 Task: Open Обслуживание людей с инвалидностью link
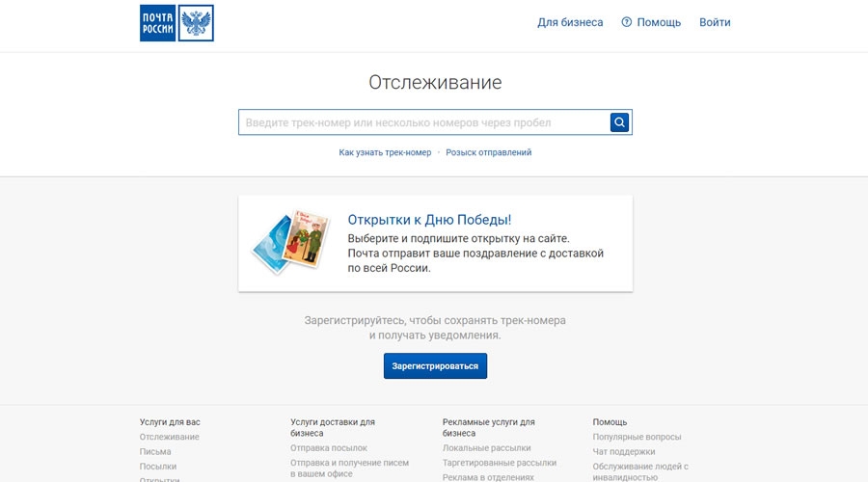(640, 471)
